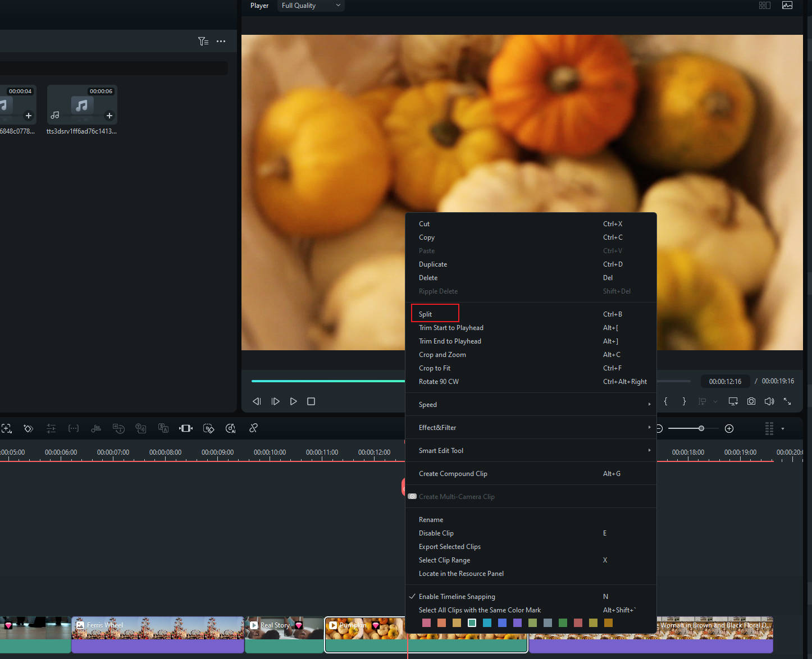Open the three-dots more options menu

click(221, 41)
